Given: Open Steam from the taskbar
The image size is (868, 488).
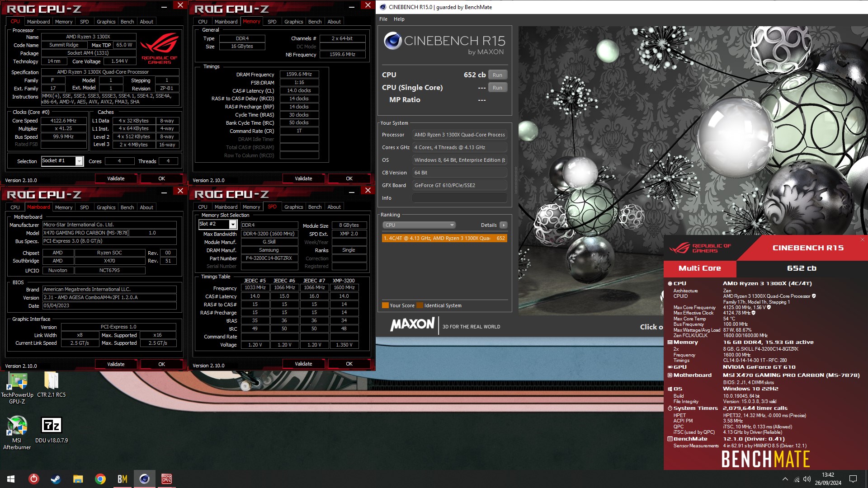Looking at the screenshot, I should pos(56,479).
